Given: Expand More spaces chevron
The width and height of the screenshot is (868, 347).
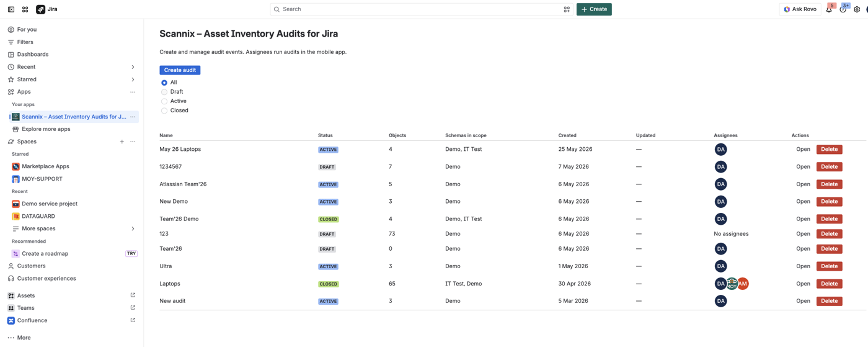Looking at the screenshot, I should pos(133,228).
